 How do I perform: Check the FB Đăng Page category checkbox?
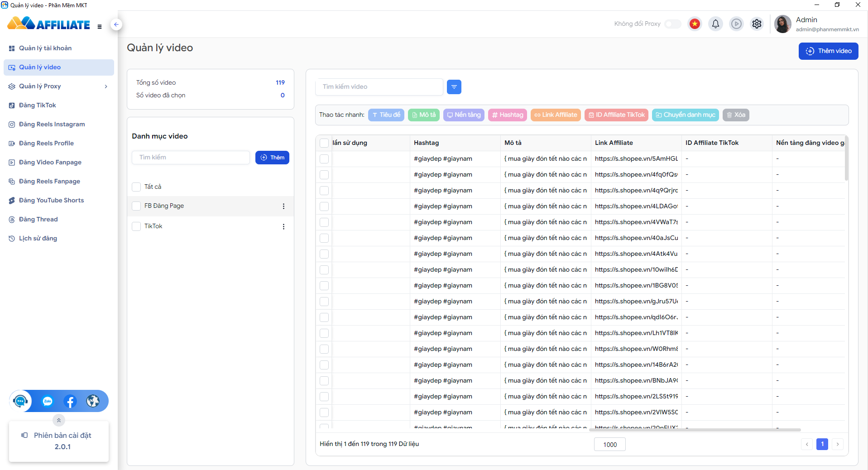click(136, 206)
